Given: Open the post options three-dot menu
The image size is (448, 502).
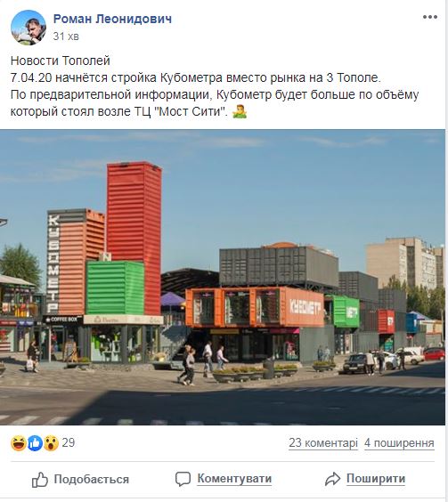Looking at the screenshot, I should point(429,17).
